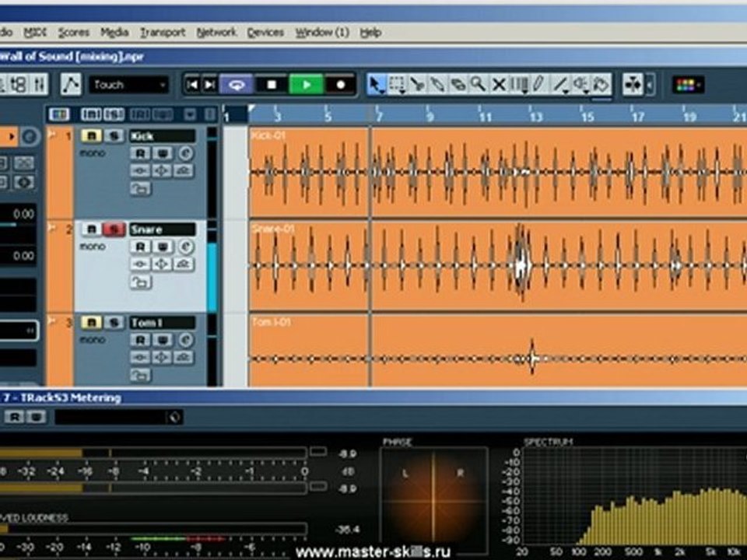Toggle the Cycle loop button
The width and height of the screenshot is (747, 560).
click(237, 85)
